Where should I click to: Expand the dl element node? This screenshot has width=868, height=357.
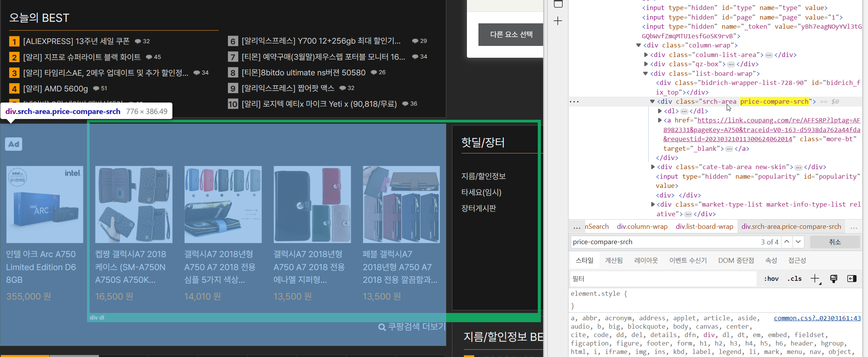click(660, 111)
